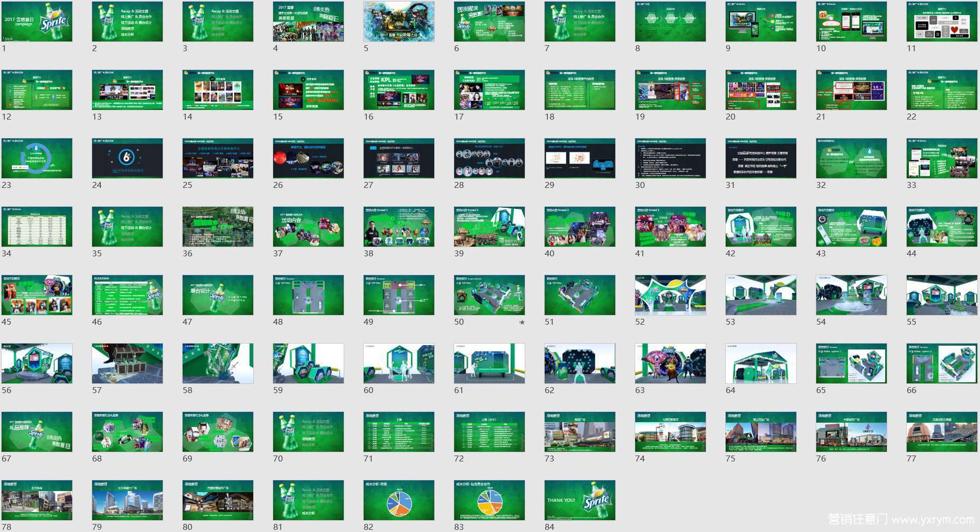Select slide 64 tent rendering thumbnail

761,363
